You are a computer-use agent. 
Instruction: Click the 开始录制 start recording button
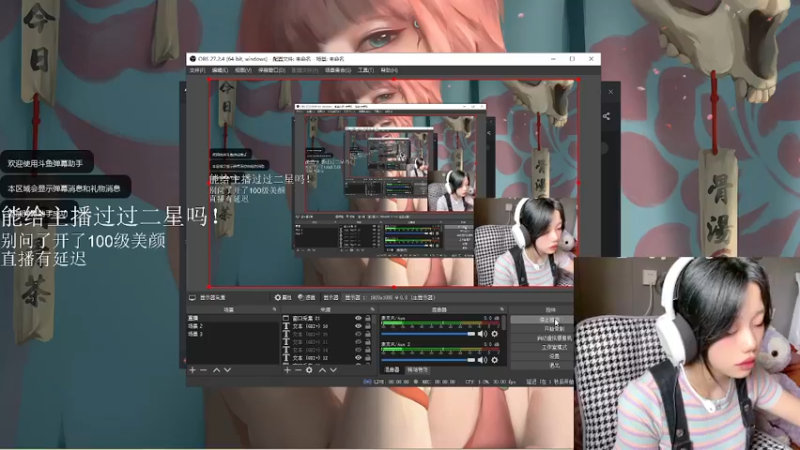click(x=542, y=329)
